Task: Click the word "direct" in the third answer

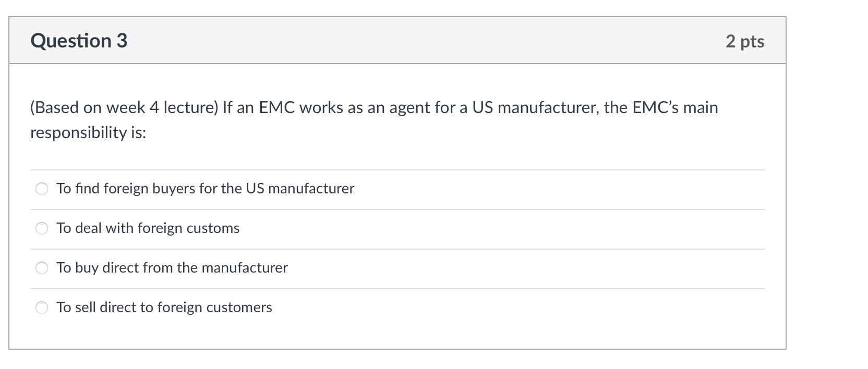Action: pyautogui.click(x=120, y=268)
